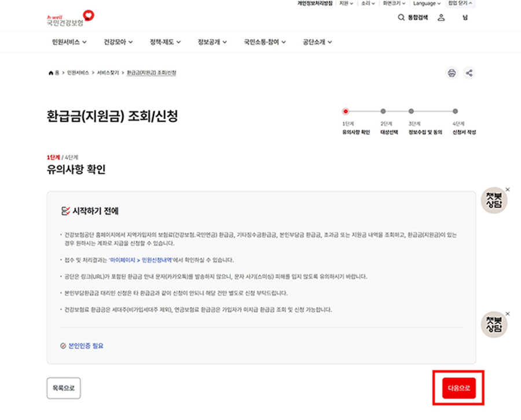Select the 2단계 대상선택 step marker
This screenshot has width=521, height=420.
(383, 111)
